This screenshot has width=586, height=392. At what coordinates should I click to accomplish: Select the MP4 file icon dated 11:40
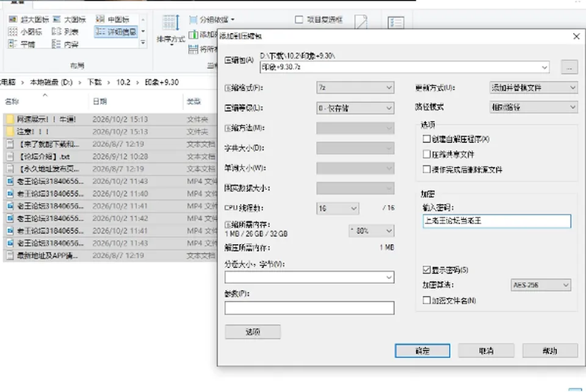(10, 194)
